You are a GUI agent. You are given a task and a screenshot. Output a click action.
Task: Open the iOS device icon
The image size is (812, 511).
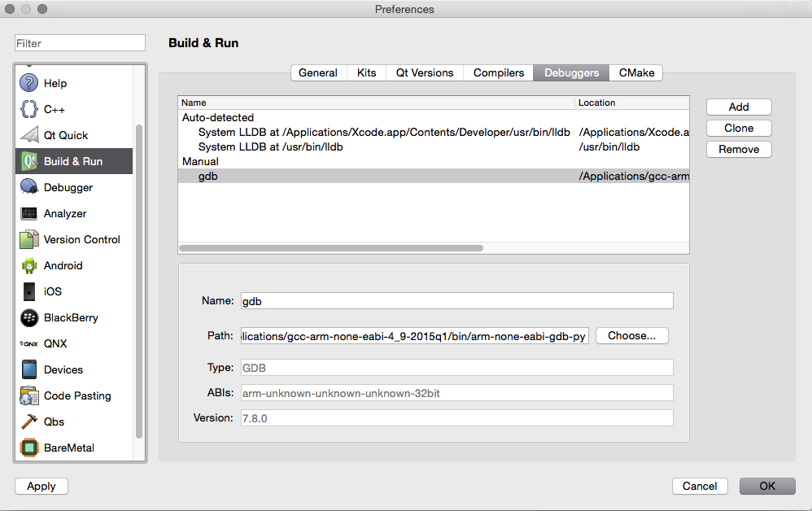tap(29, 291)
